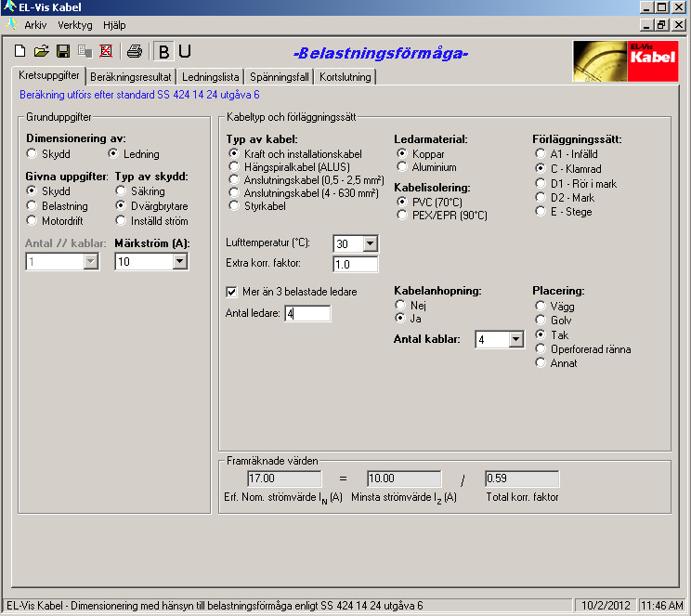Image resolution: width=691 pixels, height=616 pixels.
Task: Open the Märkström (A) dropdown
Action: [179, 262]
